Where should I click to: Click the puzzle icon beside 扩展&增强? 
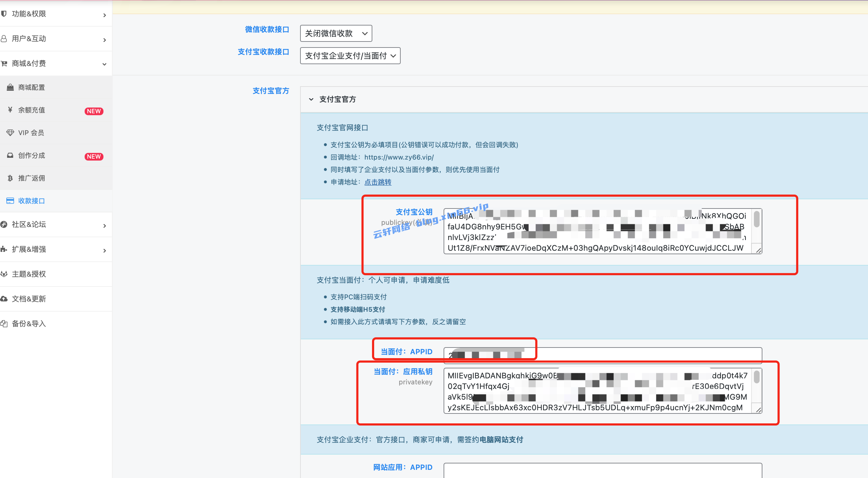(x=4, y=249)
